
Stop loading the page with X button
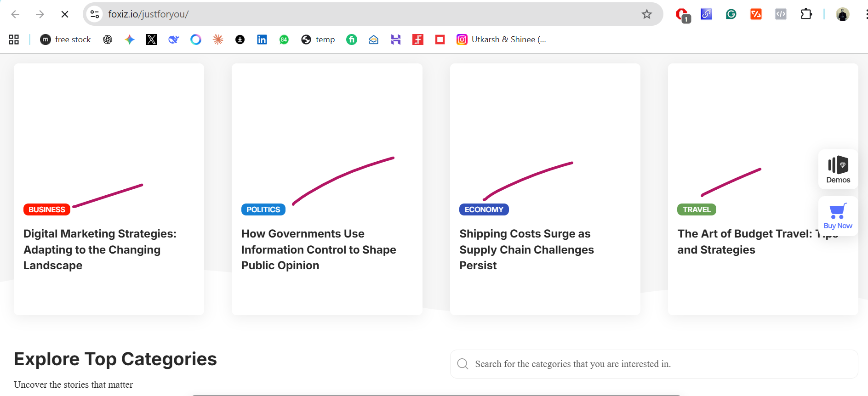(65, 14)
